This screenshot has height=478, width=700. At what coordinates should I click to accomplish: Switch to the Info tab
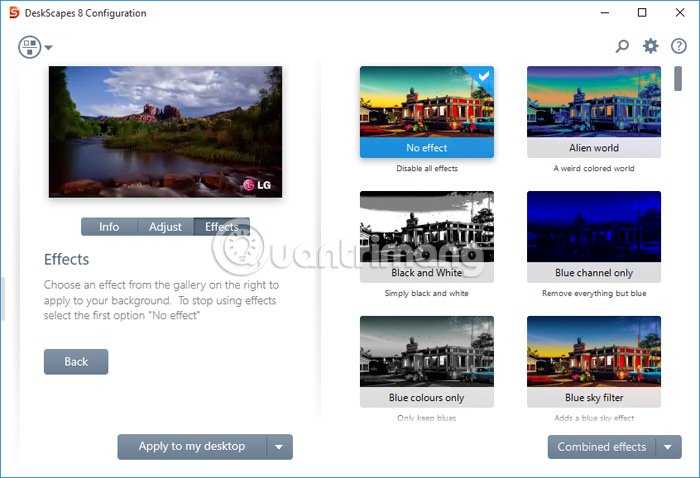109,227
